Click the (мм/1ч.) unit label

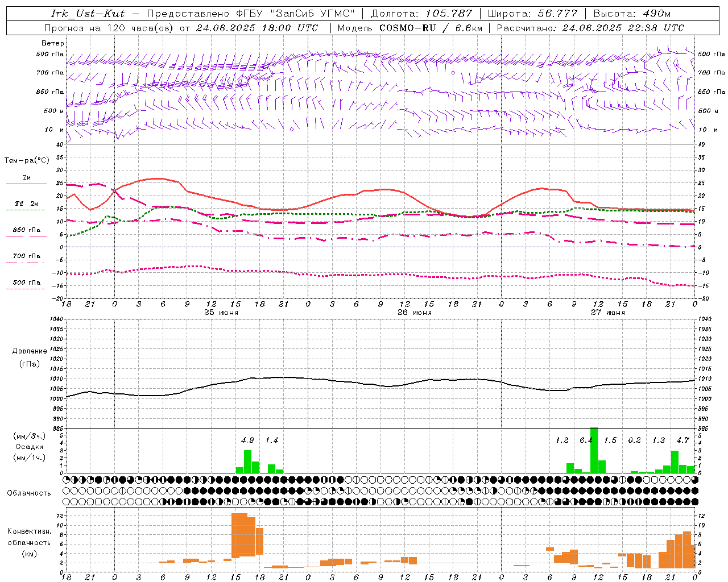point(29,458)
